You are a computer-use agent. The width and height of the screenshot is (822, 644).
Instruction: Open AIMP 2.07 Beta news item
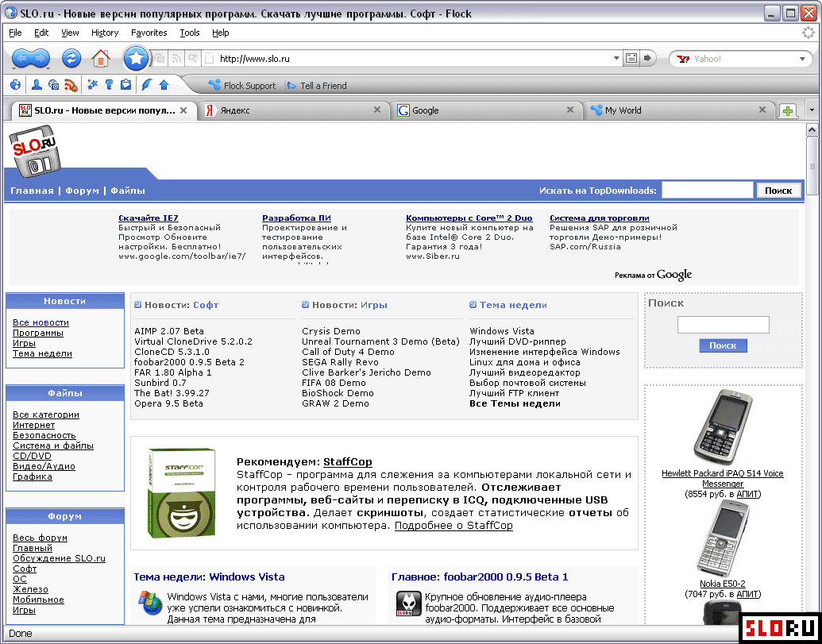pos(169,331)
